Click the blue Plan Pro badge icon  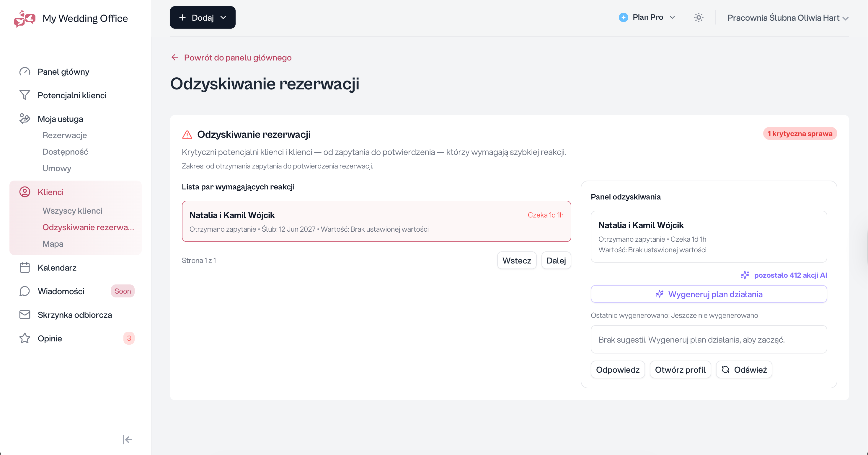pos(623,17)
